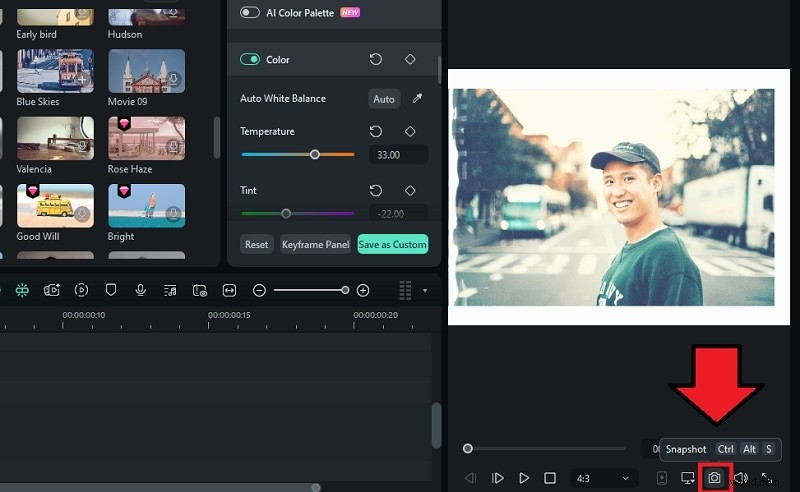
Task: Toggle the green auto ripple timeline icon
Action: coord(22,290)
